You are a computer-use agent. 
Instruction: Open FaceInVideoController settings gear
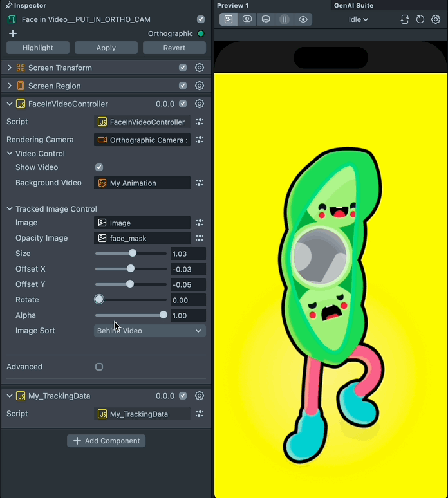point(199,104)
